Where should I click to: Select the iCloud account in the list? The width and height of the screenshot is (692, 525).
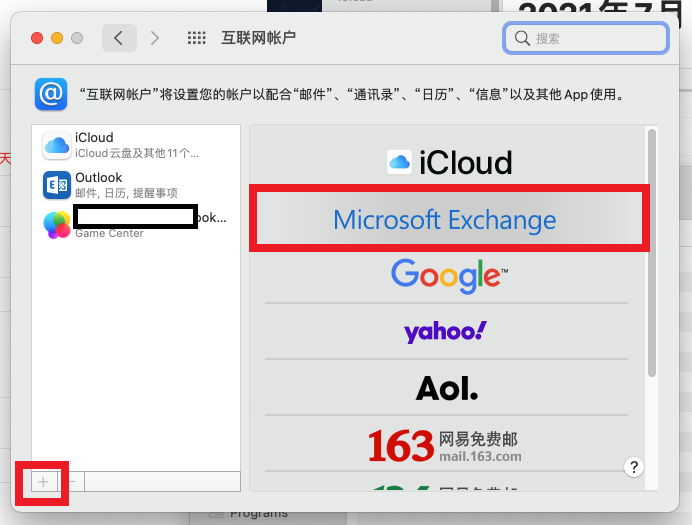click(x=136, y=145)
